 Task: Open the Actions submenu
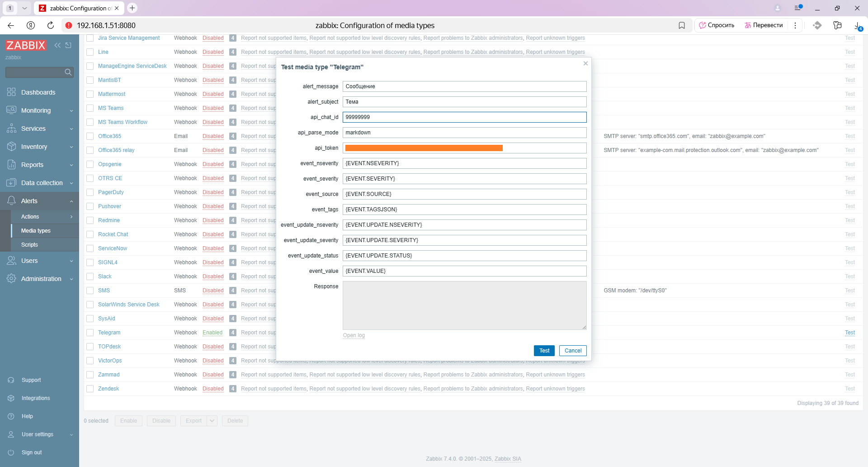pyautogui.click(x=45, y=217)
